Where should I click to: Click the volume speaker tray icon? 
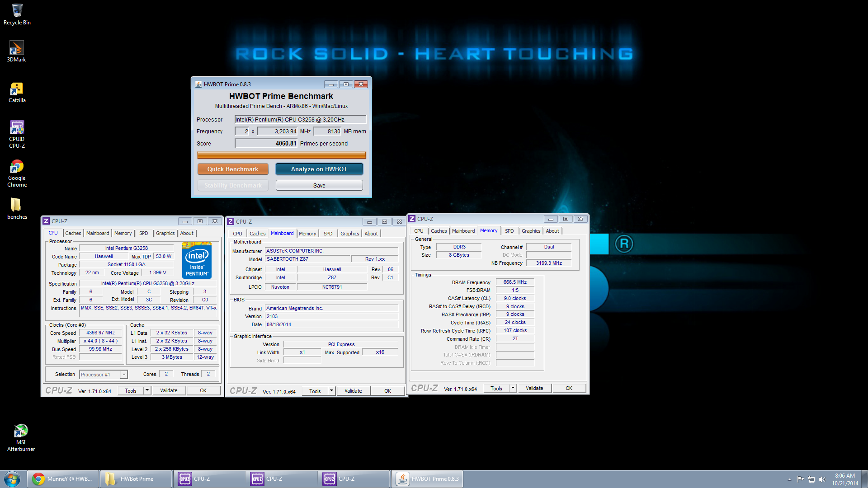[x=822, y=479]
